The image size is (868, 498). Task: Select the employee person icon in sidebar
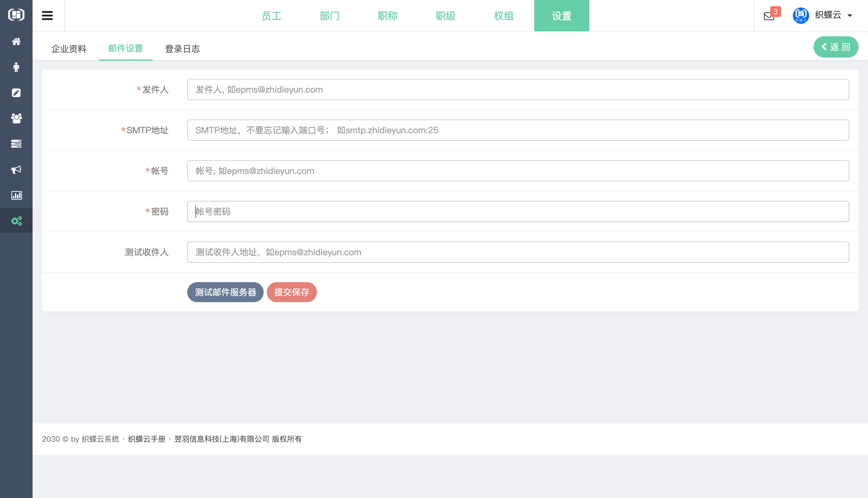click(16, 67)
